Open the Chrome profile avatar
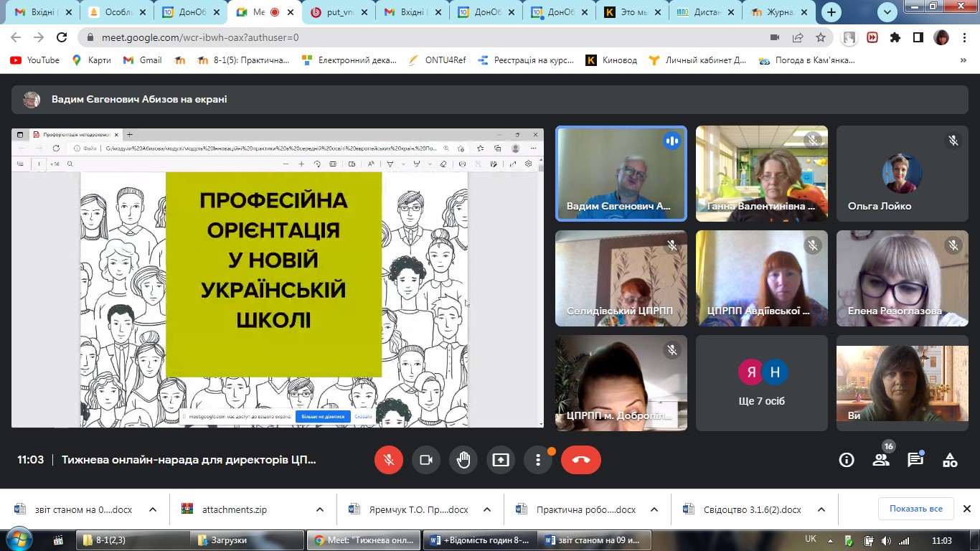The image size is (980, 551). pos(941,38)
